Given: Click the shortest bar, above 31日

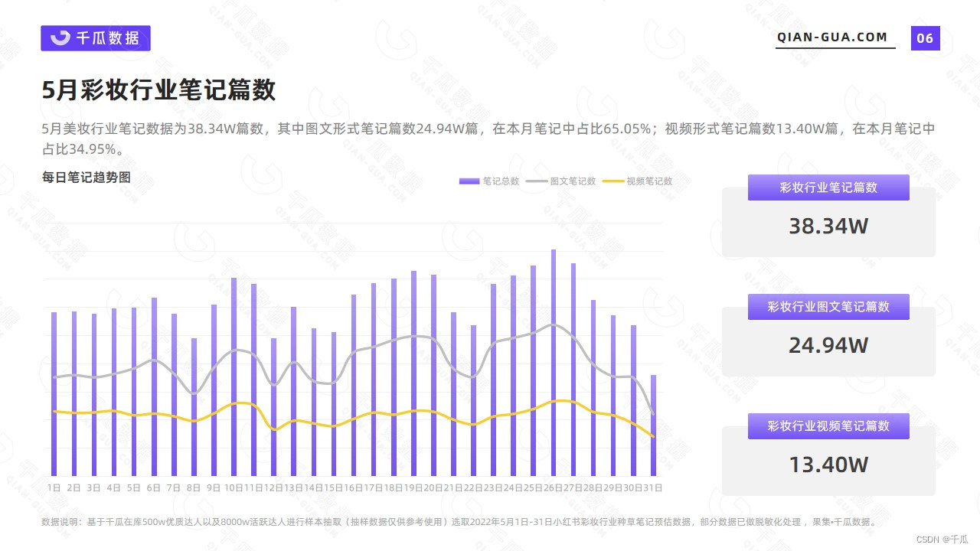Looking at the screenshot, I should pos(653,425).
